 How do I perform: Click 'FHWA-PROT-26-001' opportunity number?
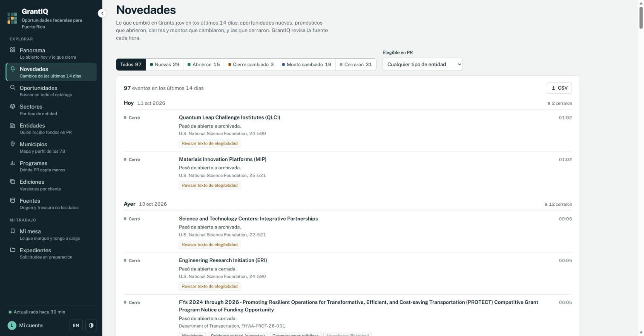coord(263,326)
